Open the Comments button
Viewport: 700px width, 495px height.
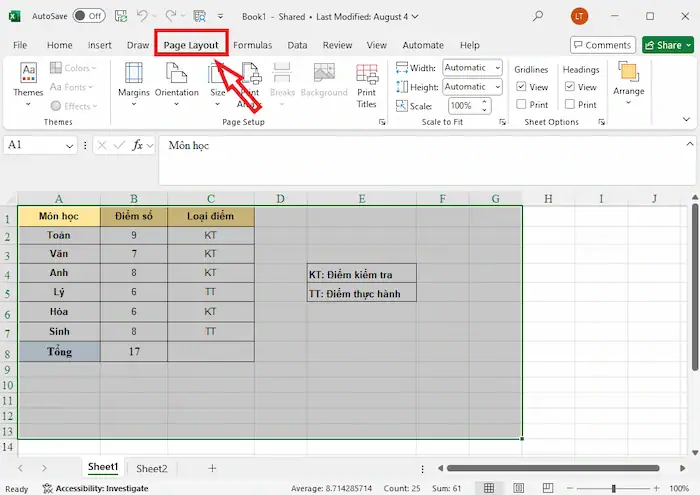click(602, 45)
